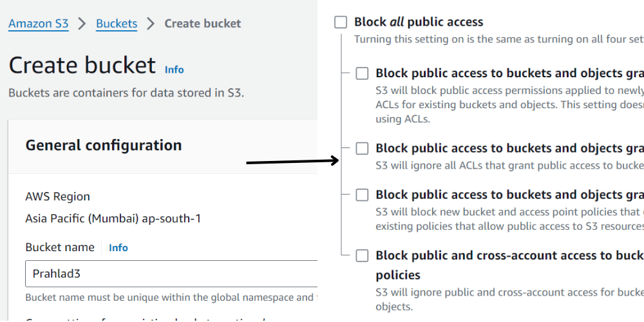Click the chevron after Buckets breadcrumb
This screenshot has width=644, height=322.
(151, 24)
